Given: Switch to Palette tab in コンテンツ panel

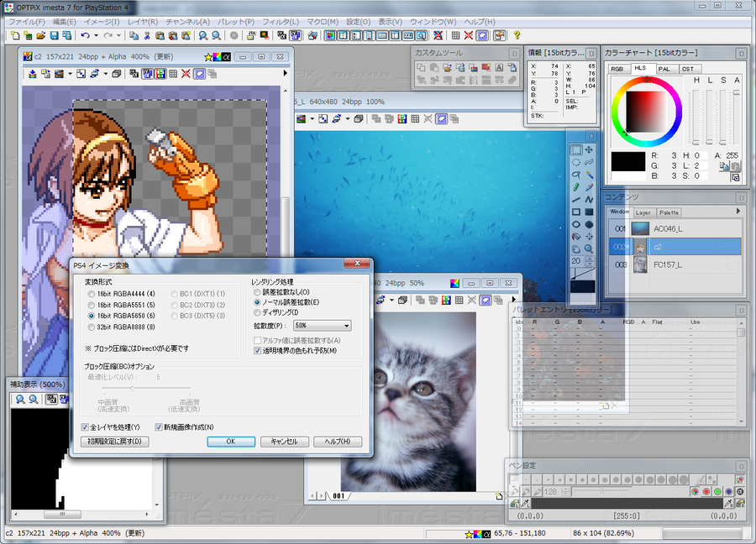Looking at the screenshot, I should (x=669, y=212).
